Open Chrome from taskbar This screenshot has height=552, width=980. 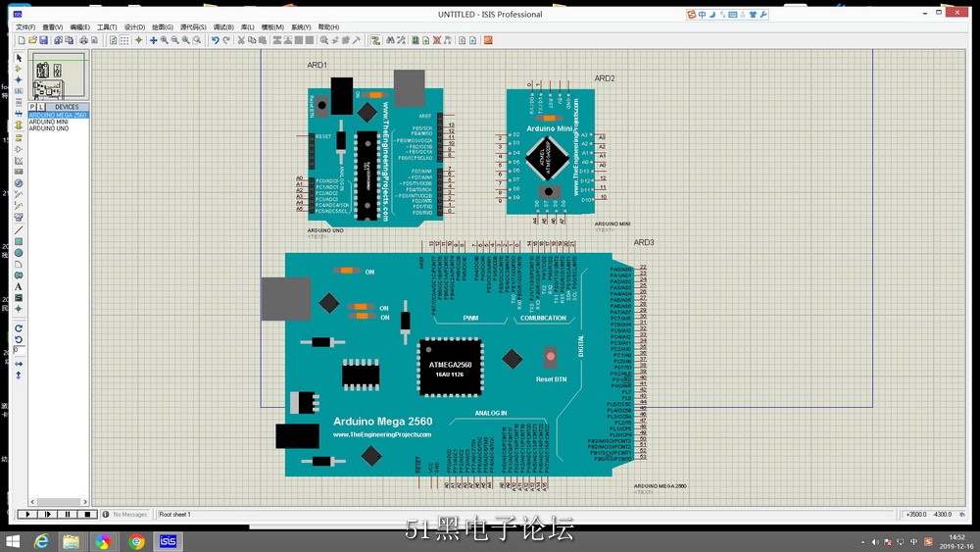[x=136, y=541]
